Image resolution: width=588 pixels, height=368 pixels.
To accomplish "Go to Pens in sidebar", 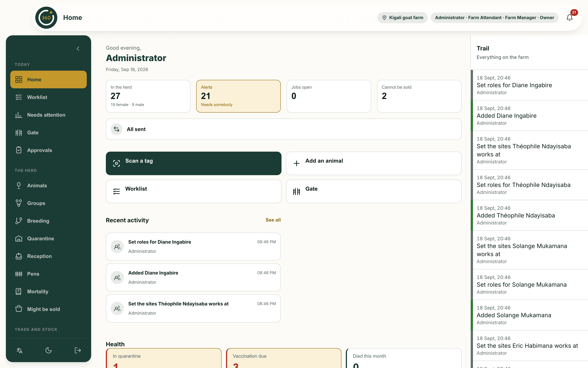I will (x=48, y=274).
